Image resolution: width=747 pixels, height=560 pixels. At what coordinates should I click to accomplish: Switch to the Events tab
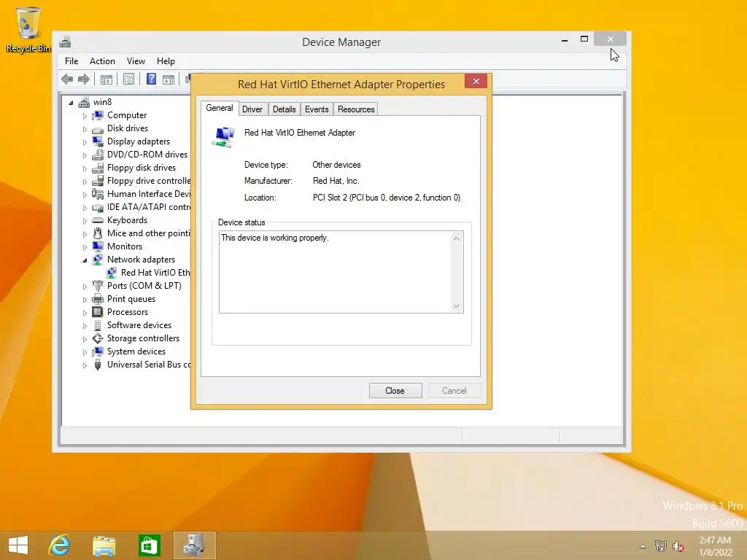(x=317, y=109)
